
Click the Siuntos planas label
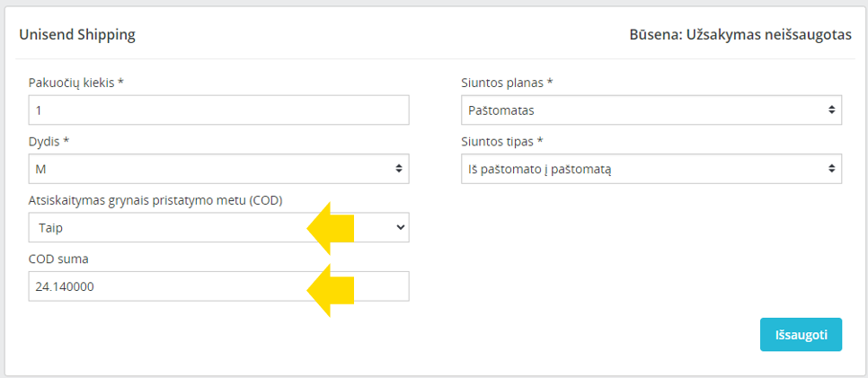[507, 83]
